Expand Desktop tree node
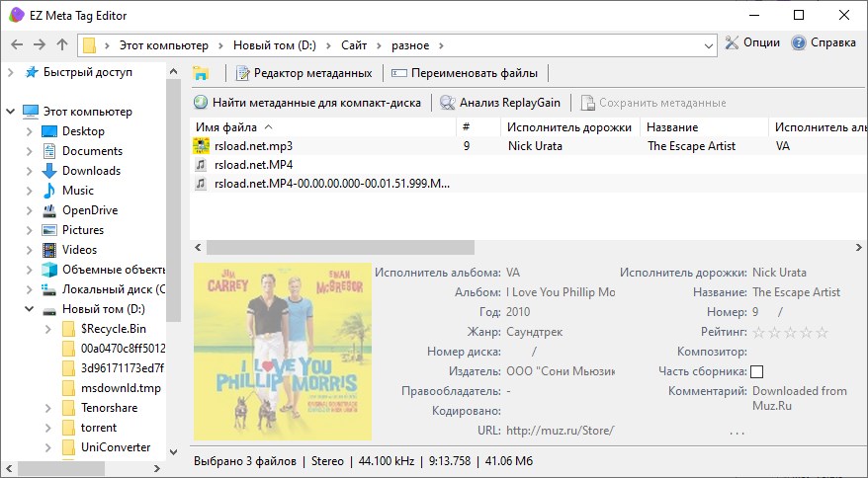 [x=30, y=131]
